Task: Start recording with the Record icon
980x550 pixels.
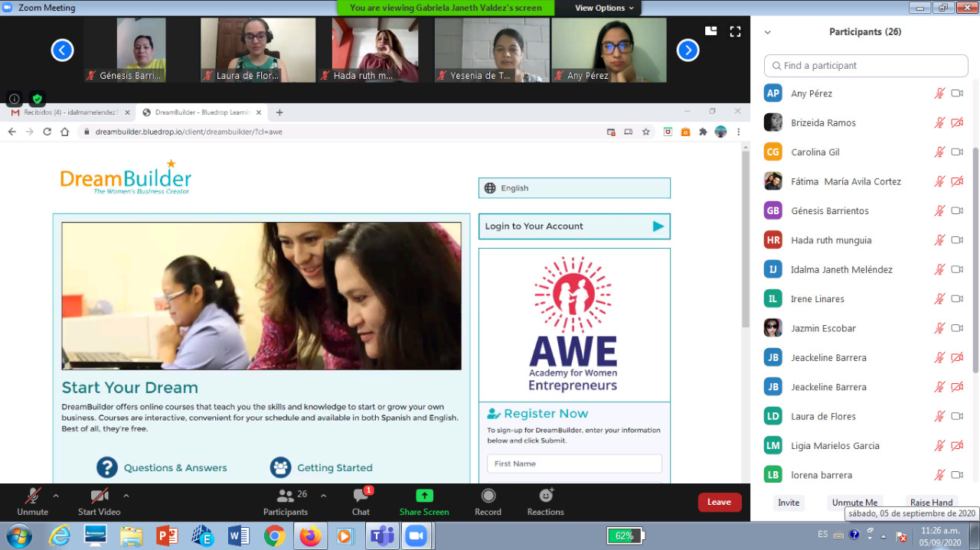Action: (488, 496)
